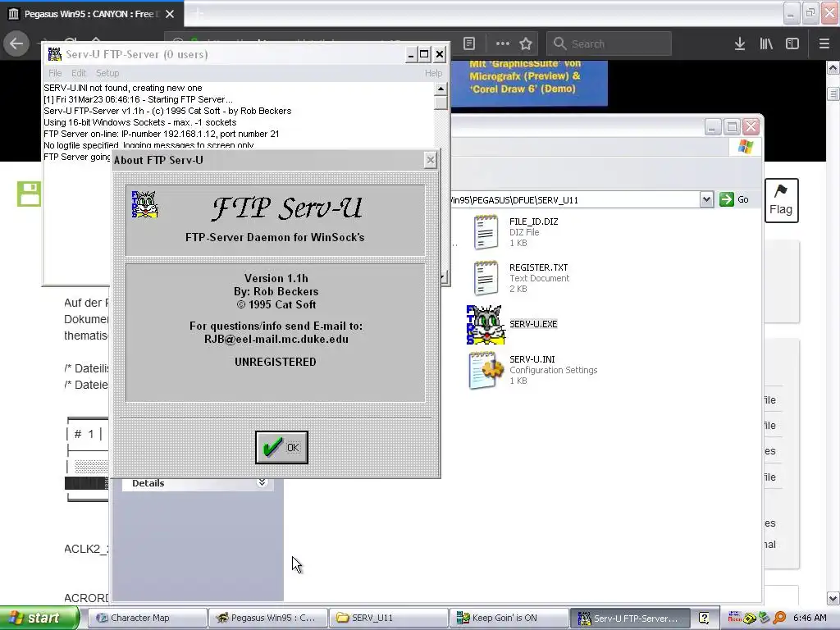Open the Help menu in Serv-U window
Image resolution: width=840 pixels, height=630 pixels.
(433, 73)
